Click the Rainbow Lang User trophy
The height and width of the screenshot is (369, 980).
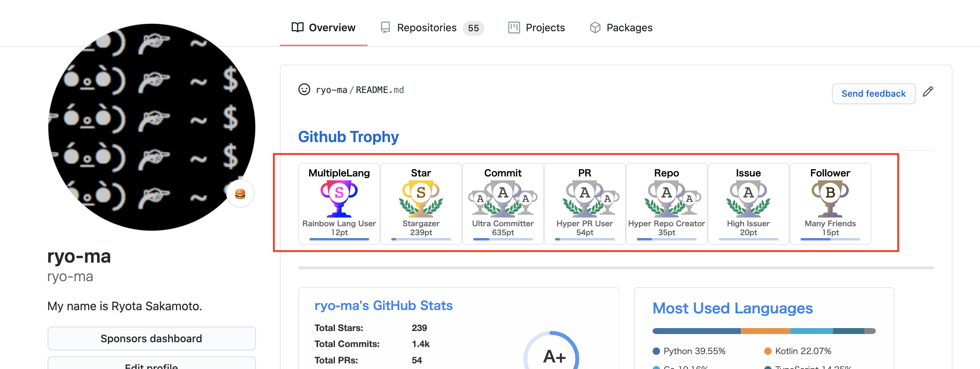339,204
